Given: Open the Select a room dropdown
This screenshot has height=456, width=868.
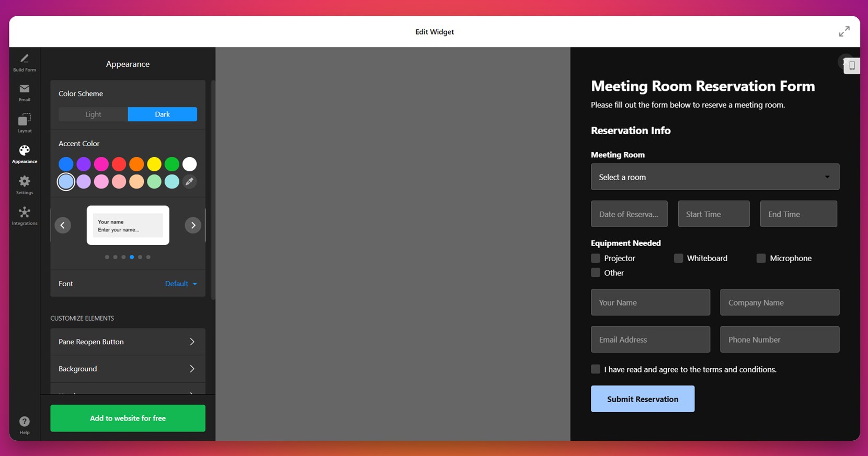Looking at the screenshot, I should click(715, 177).
